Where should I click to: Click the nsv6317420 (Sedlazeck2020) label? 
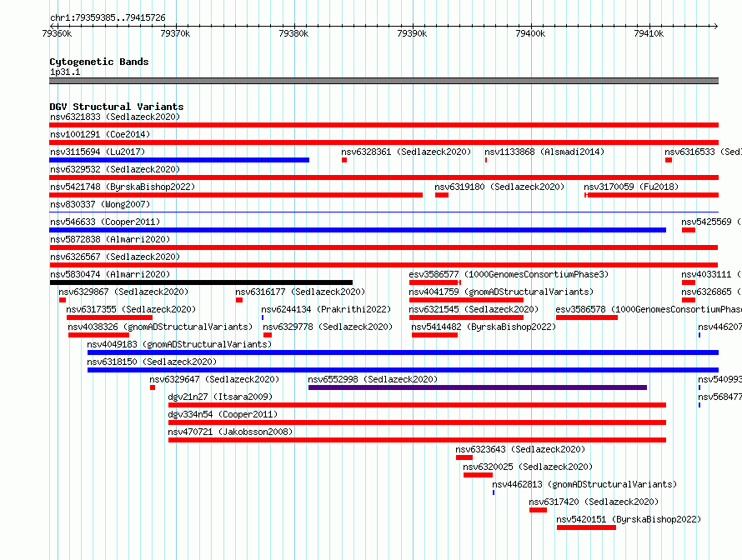pos(594,502)
